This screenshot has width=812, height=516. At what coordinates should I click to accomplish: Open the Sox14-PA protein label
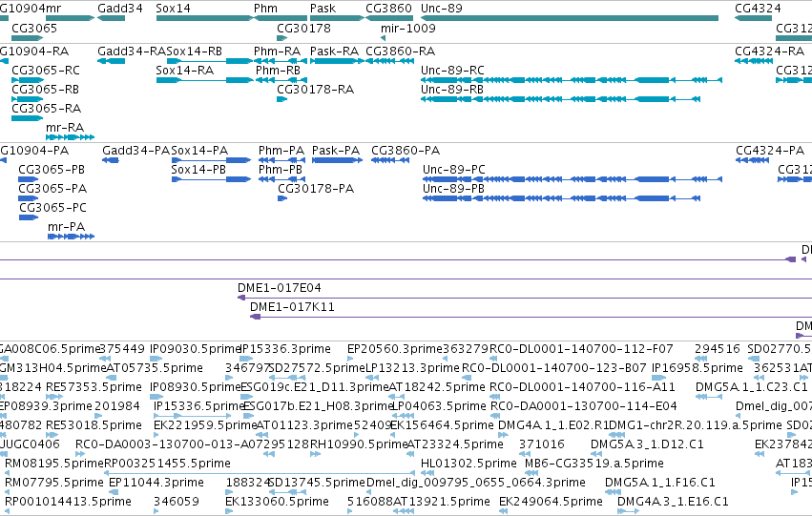tap(199, 150)
